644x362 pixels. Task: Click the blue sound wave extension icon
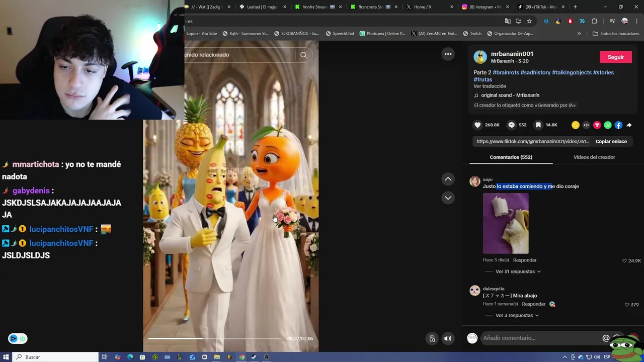pos(546,21)
